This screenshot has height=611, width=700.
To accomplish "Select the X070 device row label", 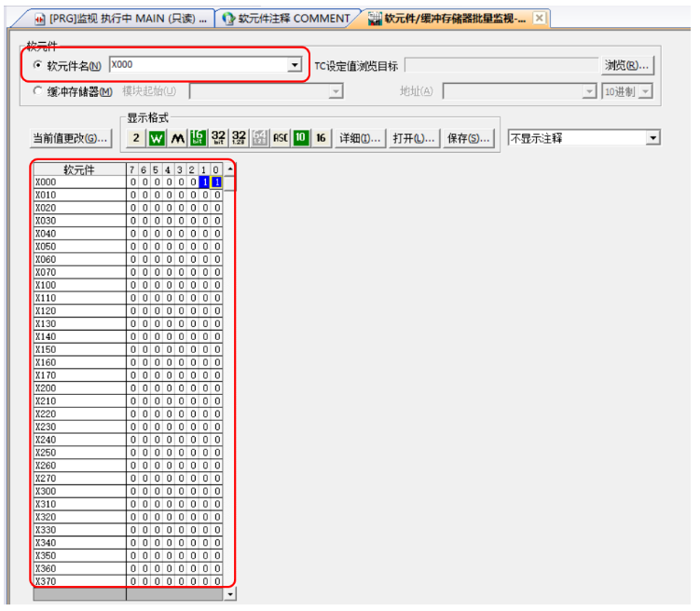I will 80,273.
